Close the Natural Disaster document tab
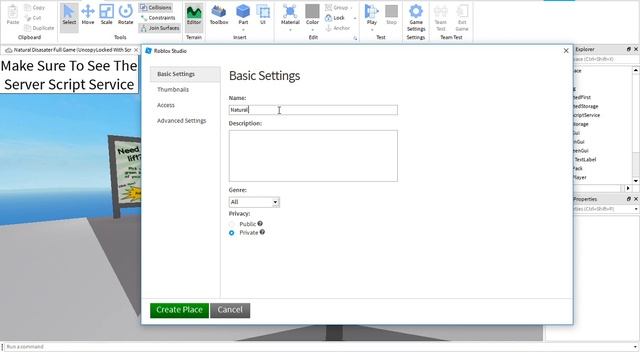 click(x=136, y=50)
